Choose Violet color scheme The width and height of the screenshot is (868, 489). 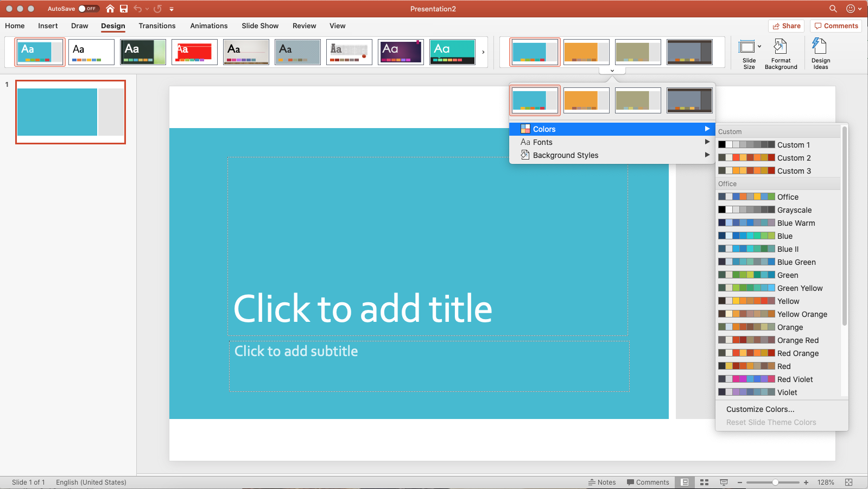[x=778, y=392]
